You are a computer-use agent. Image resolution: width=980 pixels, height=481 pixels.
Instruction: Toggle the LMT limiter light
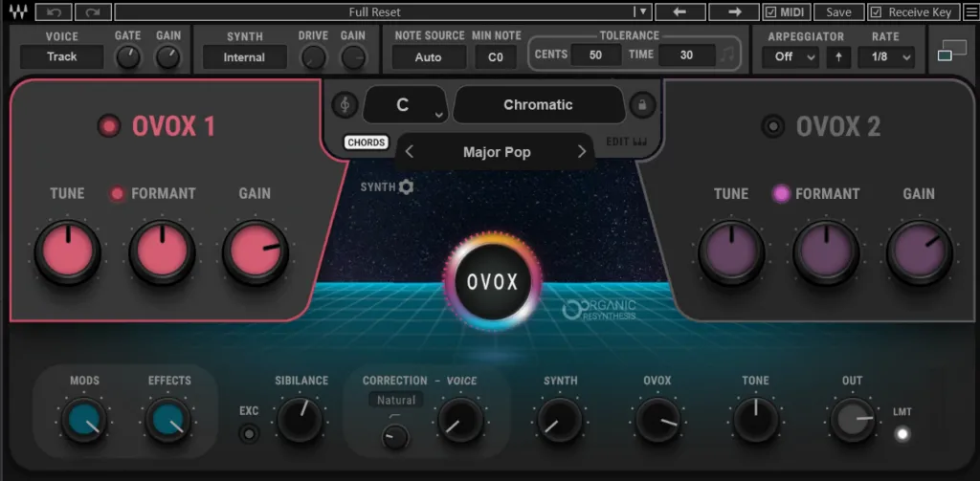[902, 433]
